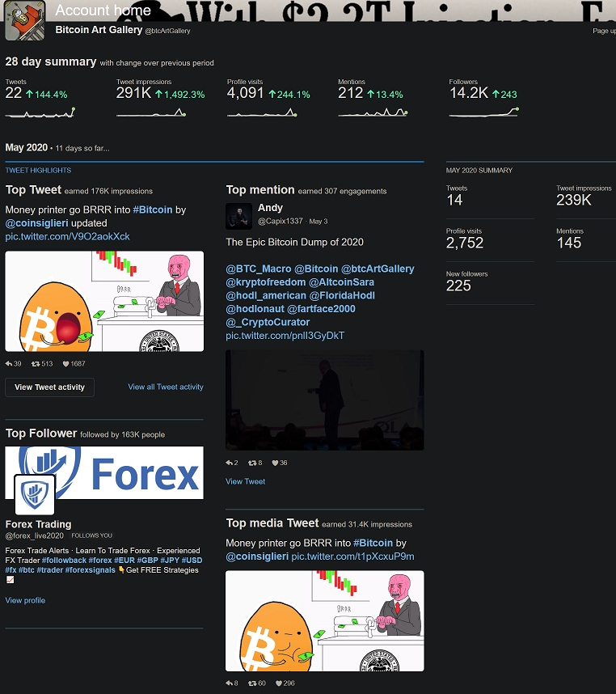Click reply icon on top tweet
Screen dimensions: 616x694
9,364
